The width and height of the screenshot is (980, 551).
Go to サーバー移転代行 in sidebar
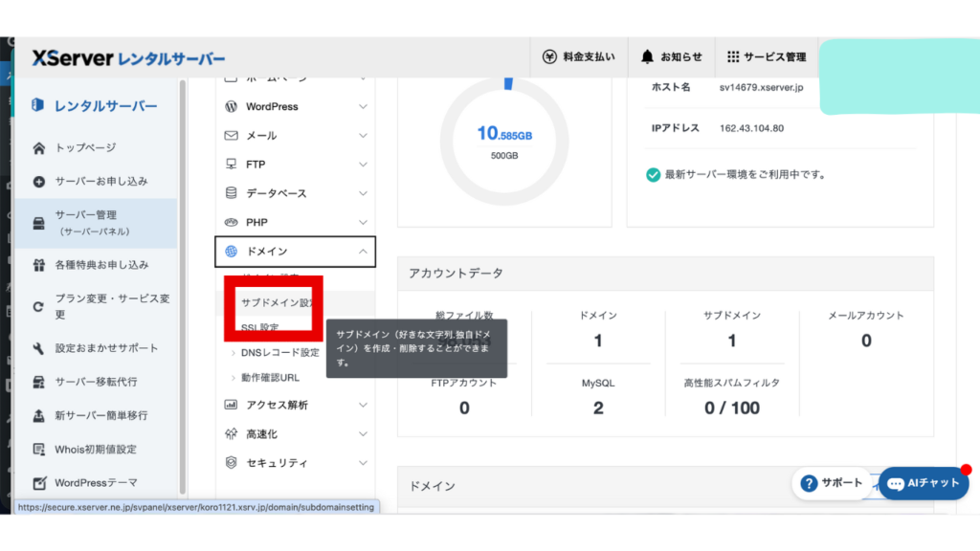96,382
